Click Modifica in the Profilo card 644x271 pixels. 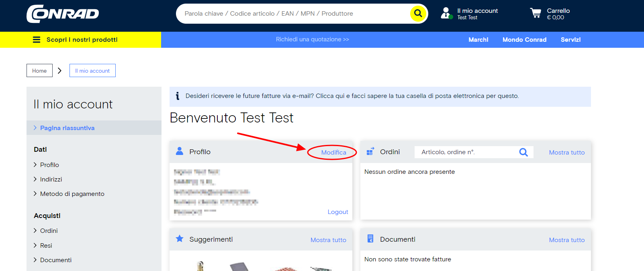point(333,153)
